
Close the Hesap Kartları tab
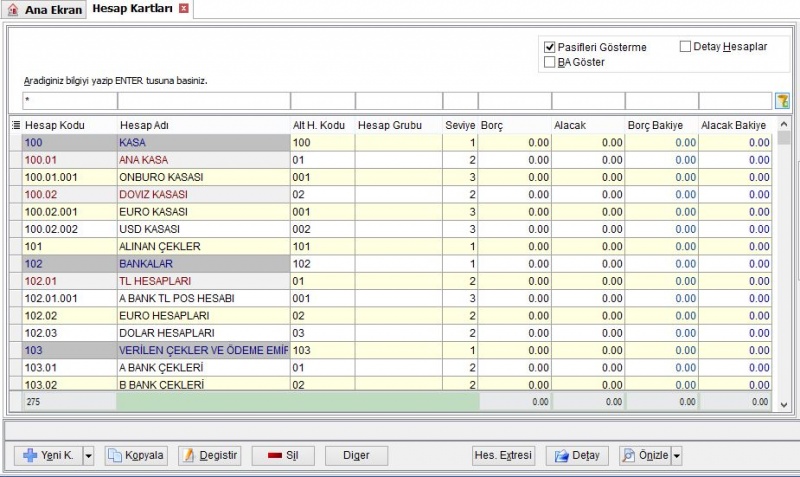pos(184,8)
